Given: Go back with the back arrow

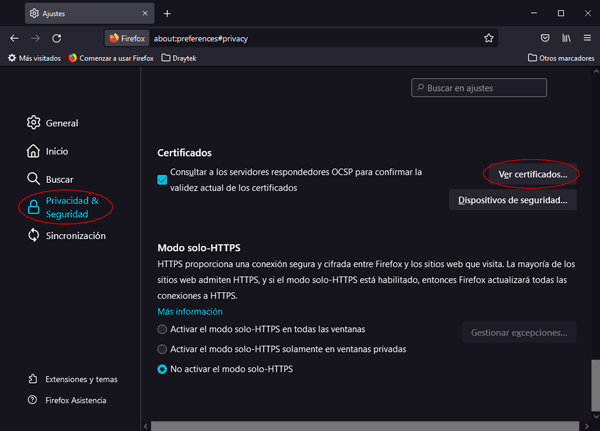Looking at the screenshot, I should (15, 38).
